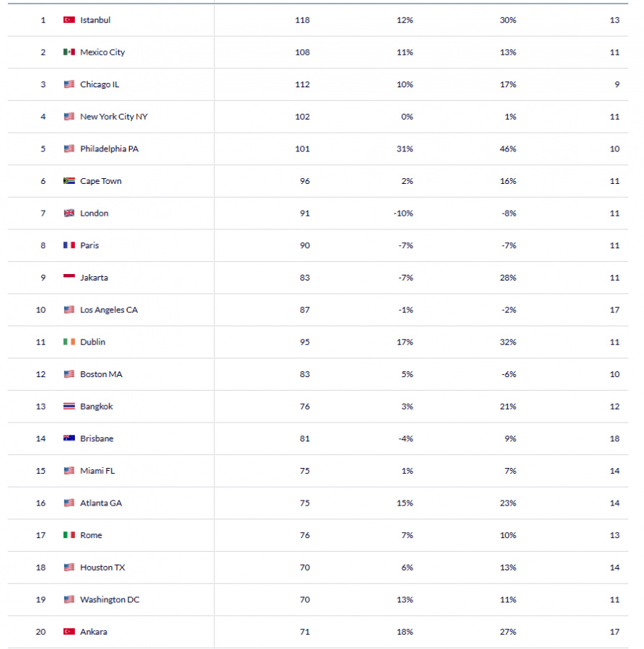Screen dimensions: 644x649
Task: Click the Turkish flag beside Ankara
Action: (x=69, y=632)
